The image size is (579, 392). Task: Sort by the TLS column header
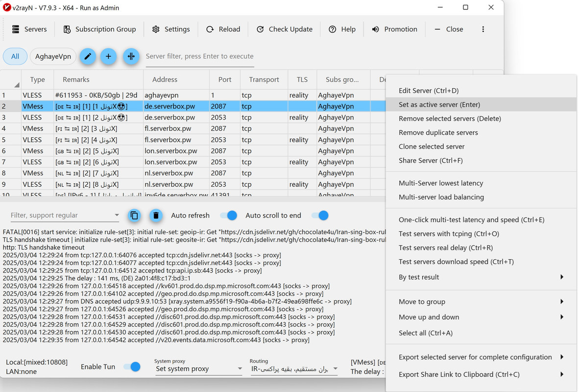point(302,79)
